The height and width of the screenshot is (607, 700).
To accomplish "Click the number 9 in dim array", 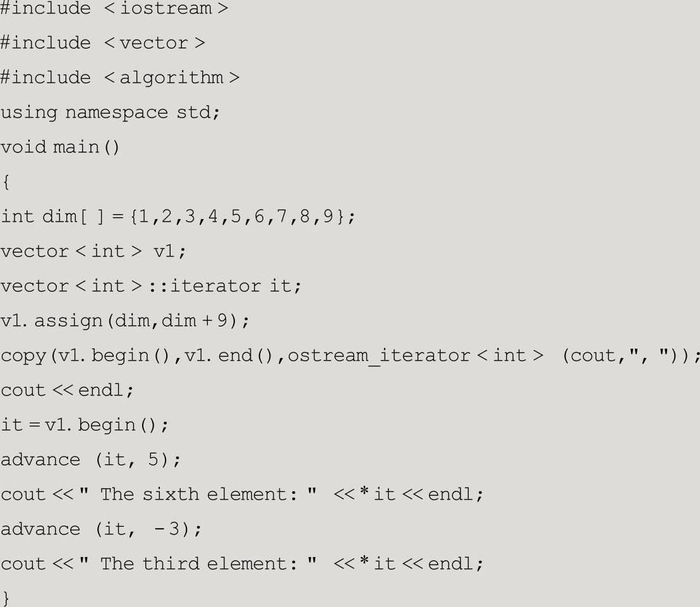I will coord(328,217).
